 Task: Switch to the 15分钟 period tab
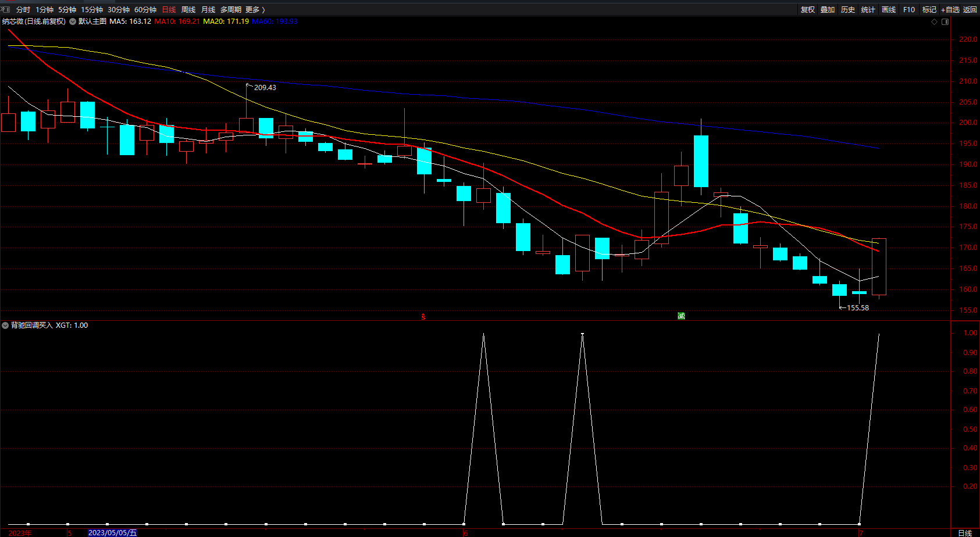click(92, 10)
